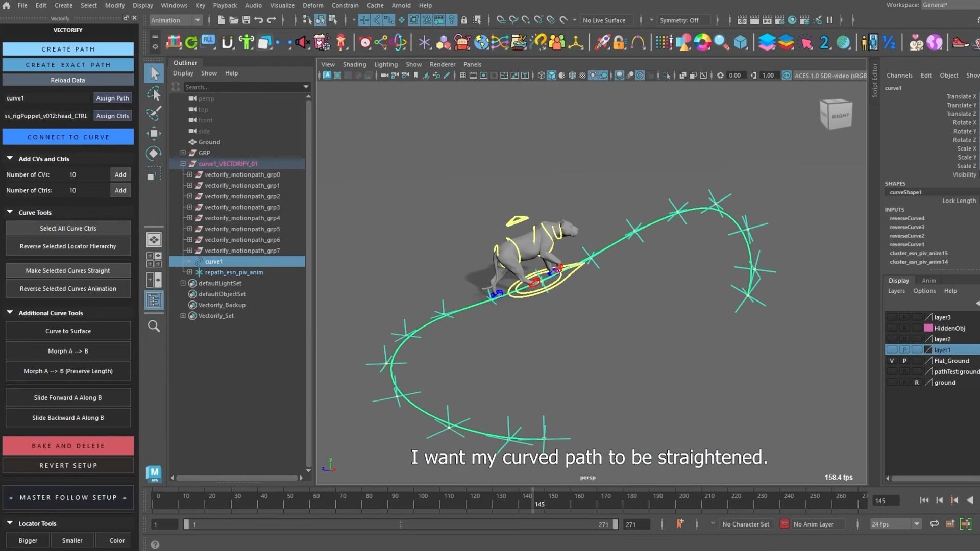Viewport: 980px width, 551px height.
Task: Toggle visibility V box of Flat_Ground layer
Action: pos(892,361)
